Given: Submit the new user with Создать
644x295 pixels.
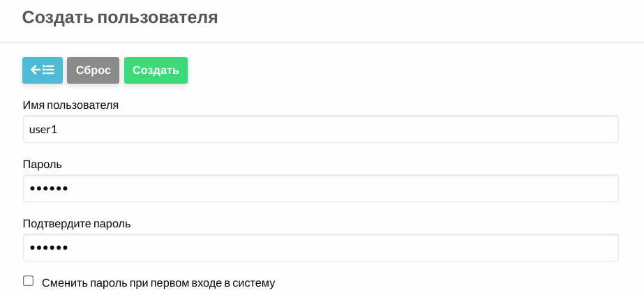Looking at the screenshot, I should click(156, 70).
